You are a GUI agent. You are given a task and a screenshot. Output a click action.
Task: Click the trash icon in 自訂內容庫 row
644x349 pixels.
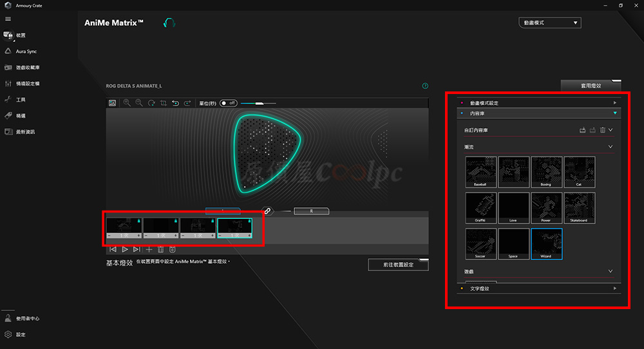[x=603, y=130]
